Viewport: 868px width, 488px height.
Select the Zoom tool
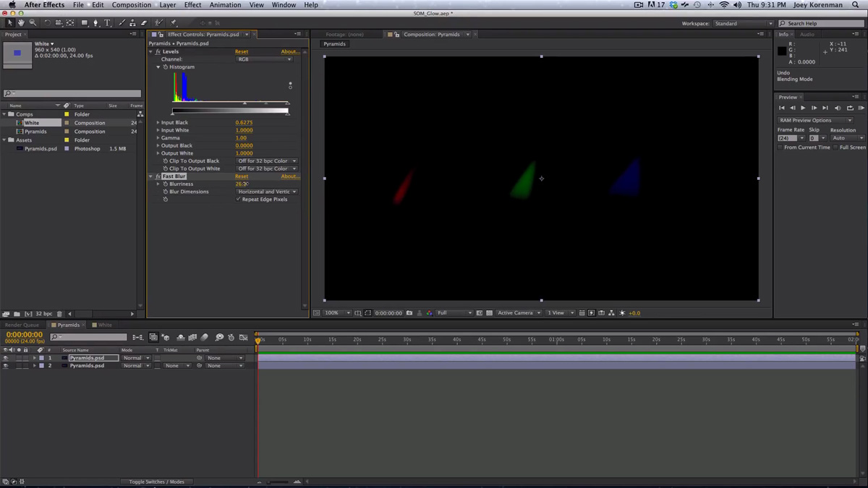pos(33,22)
